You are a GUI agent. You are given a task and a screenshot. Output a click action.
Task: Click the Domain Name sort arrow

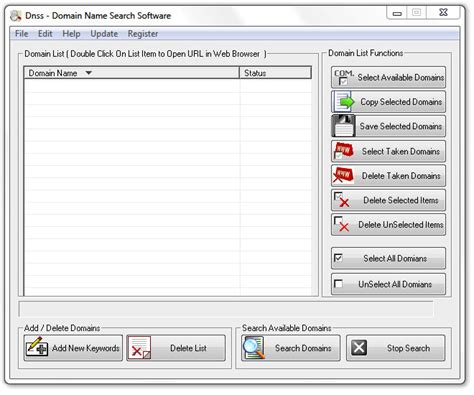(x=88, y=73)
